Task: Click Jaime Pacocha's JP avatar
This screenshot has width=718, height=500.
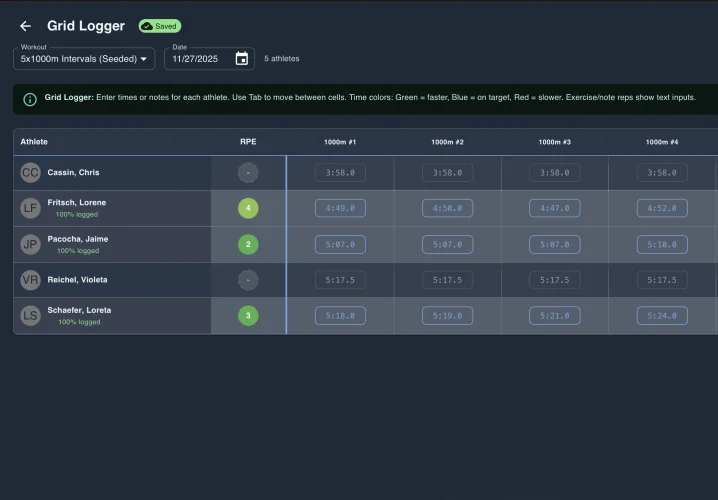Action: pyautogui.click(x=31, y=244)
